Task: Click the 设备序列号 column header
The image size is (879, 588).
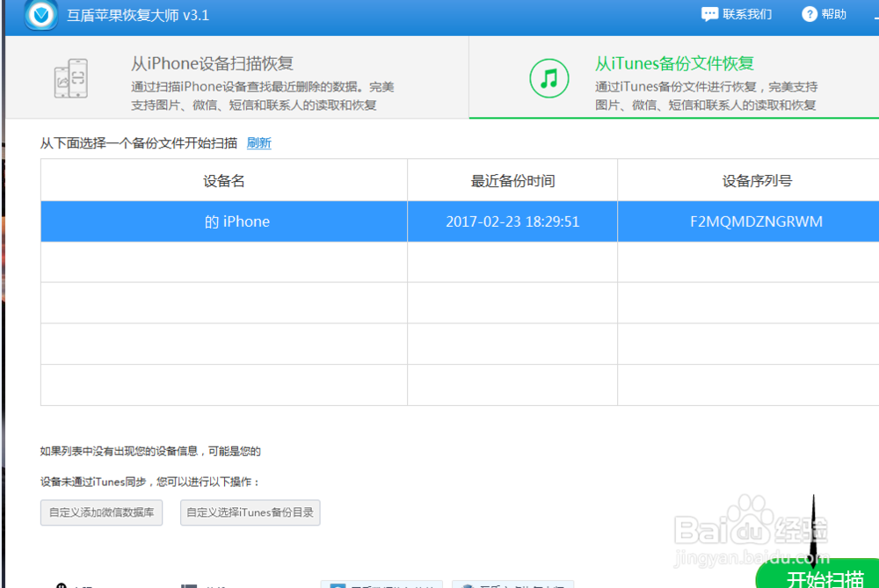Action: click(756, 180)
